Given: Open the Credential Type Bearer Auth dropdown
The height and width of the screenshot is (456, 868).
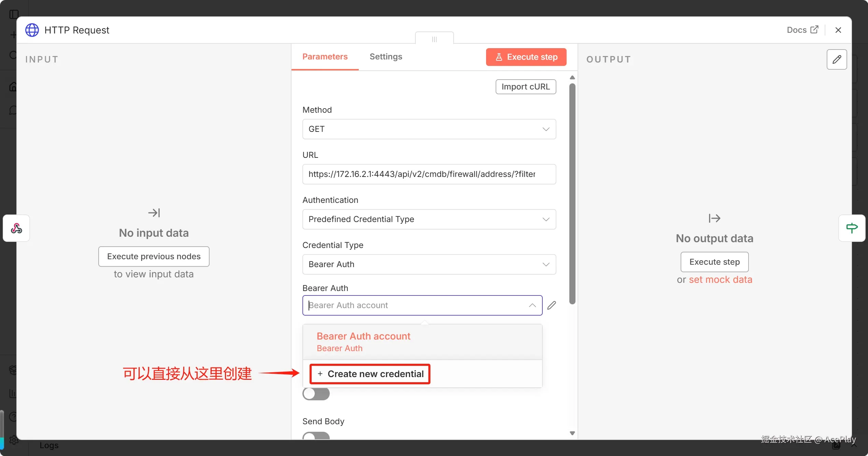Looking at the screenshot, I should (x=429, y=264).
